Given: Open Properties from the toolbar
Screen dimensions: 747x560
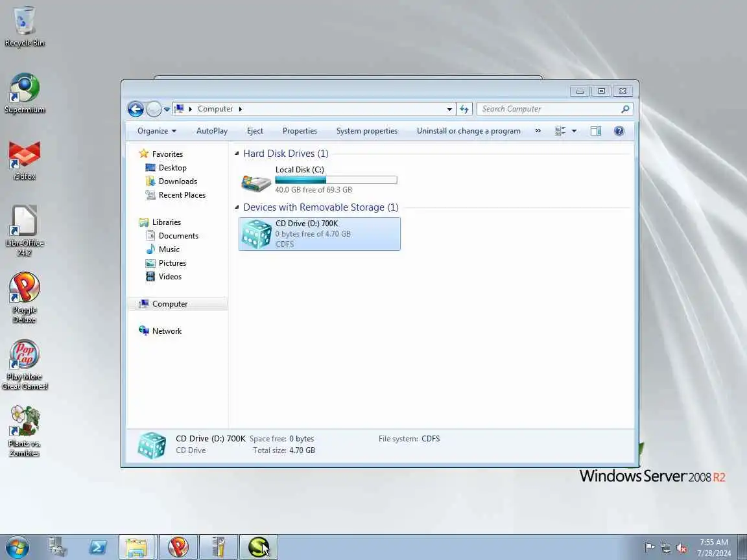Looking at the screenshot, I should coord(300,131).
